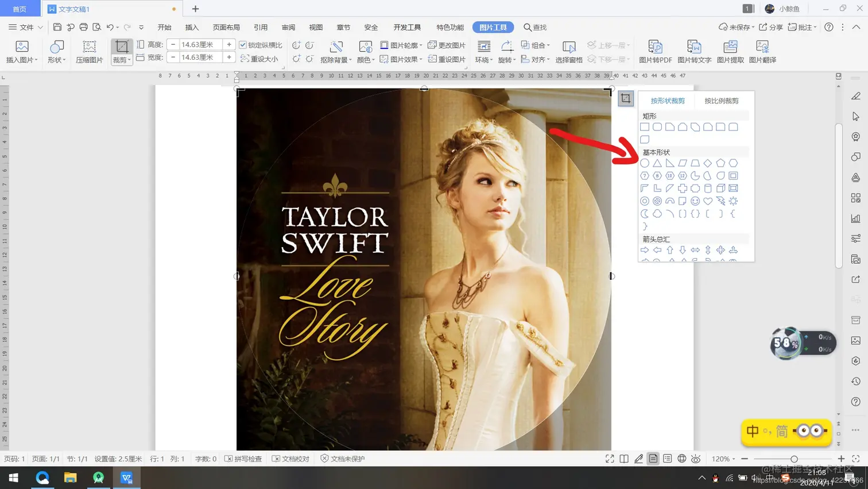This screenshot has height=489, width=868.
Task: Open the 页面布局 ribbon tab
Action: pyautogui.click(x=226, y=27)
